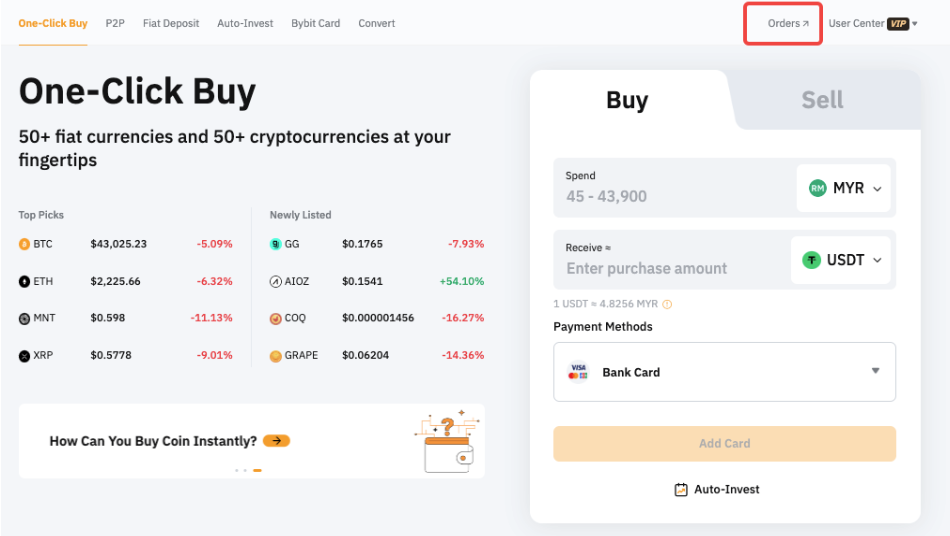Screen dimensions: 950x536
Task: Click the orange arrow on banner
Action: (277, 441)
